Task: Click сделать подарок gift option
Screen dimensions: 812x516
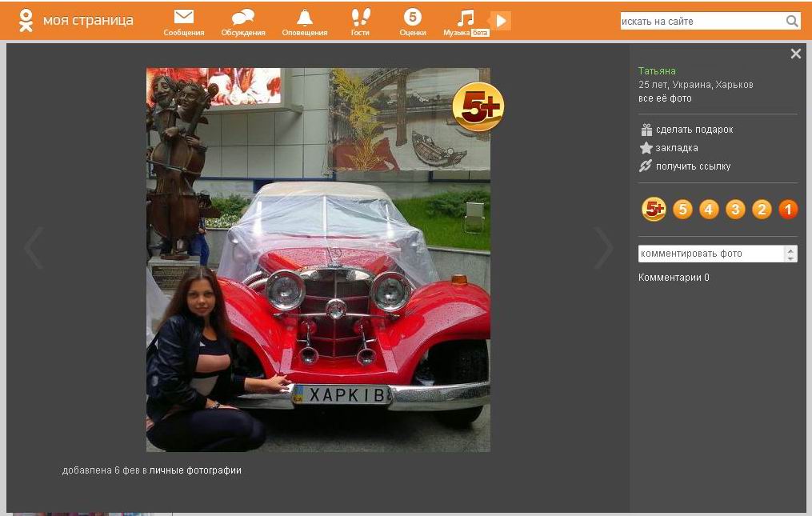Action: pos(694,130)
